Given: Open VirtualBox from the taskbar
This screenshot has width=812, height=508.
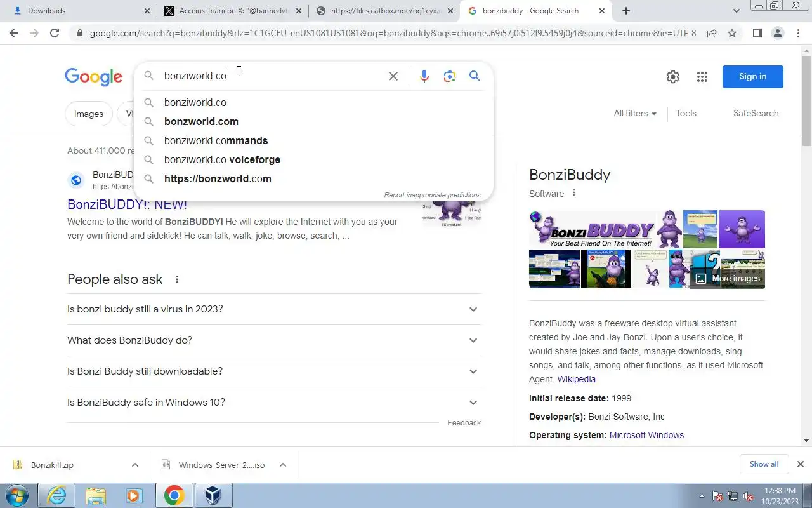Looking at the screenshot, I should (213, 495).
